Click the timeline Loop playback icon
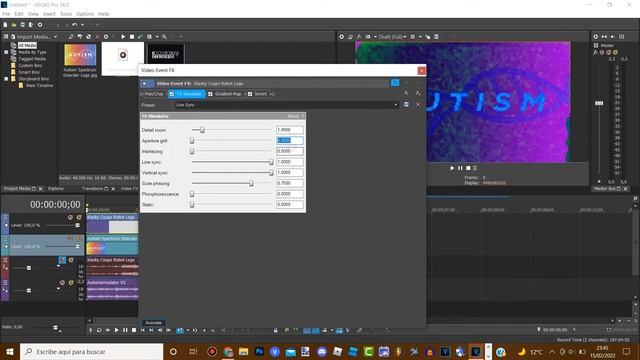 [99, 330]
